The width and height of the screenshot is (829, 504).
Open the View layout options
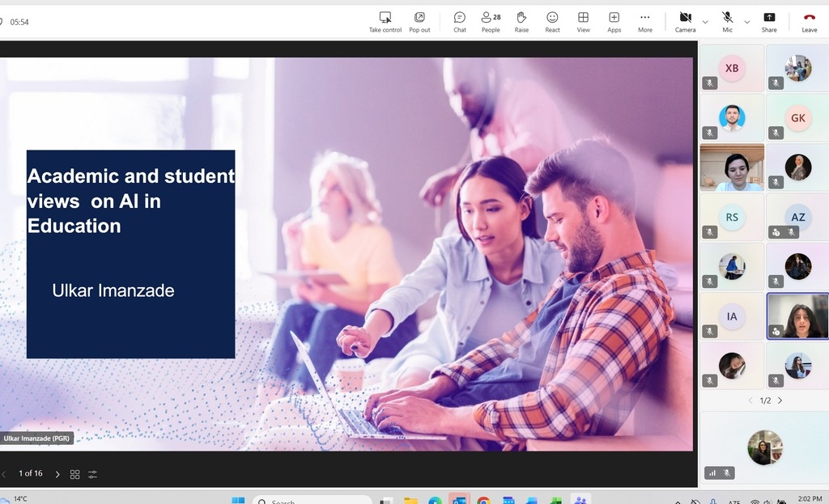pos(583,22)
